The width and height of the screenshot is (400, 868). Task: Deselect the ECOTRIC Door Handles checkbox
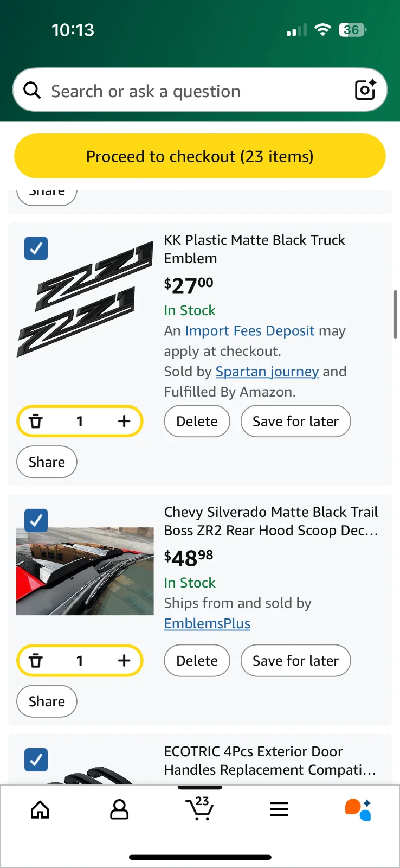click(x=36, y=760)
